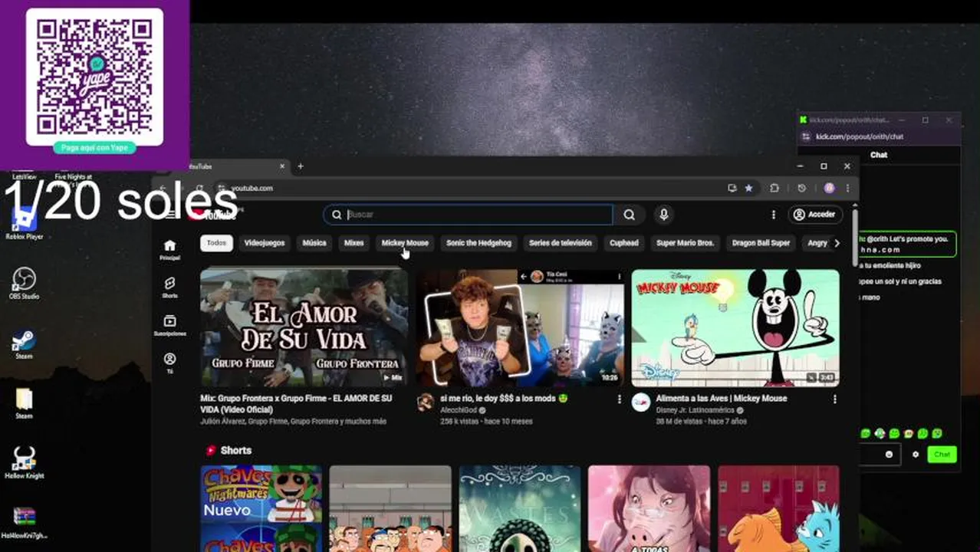This screenshot has width=980, height=552.
Task: Open Chrome three-dot menu
Action: coord(847,188)
